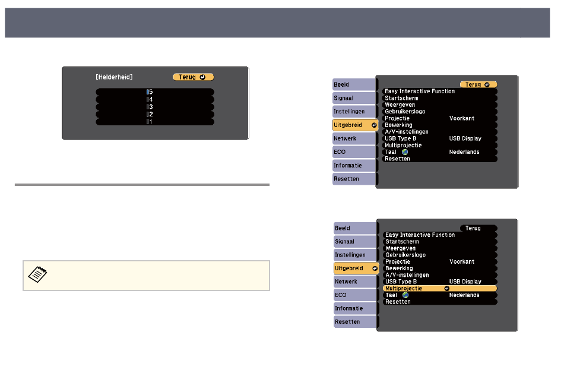Click enter icon on upper menu Terug button

click(x=487, y=84)
